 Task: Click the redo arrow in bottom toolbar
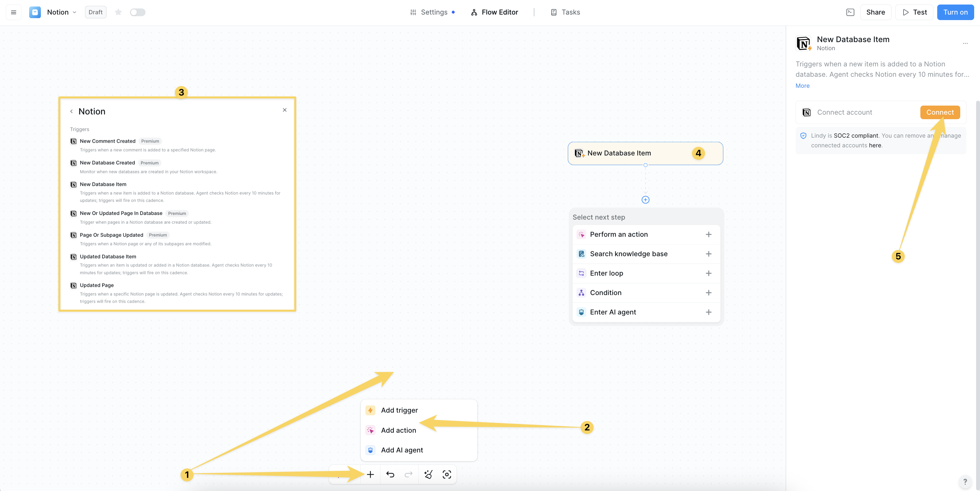point(408,474)
